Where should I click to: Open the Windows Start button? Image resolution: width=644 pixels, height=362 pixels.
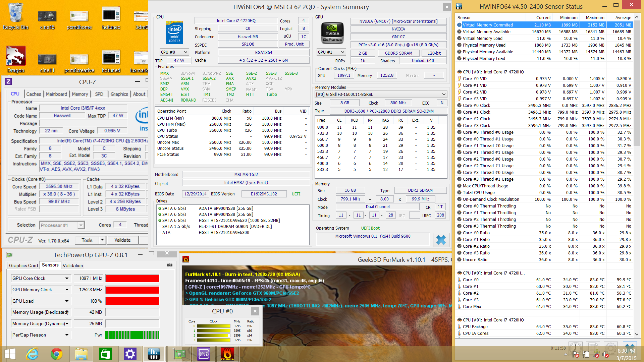[10, 354]
